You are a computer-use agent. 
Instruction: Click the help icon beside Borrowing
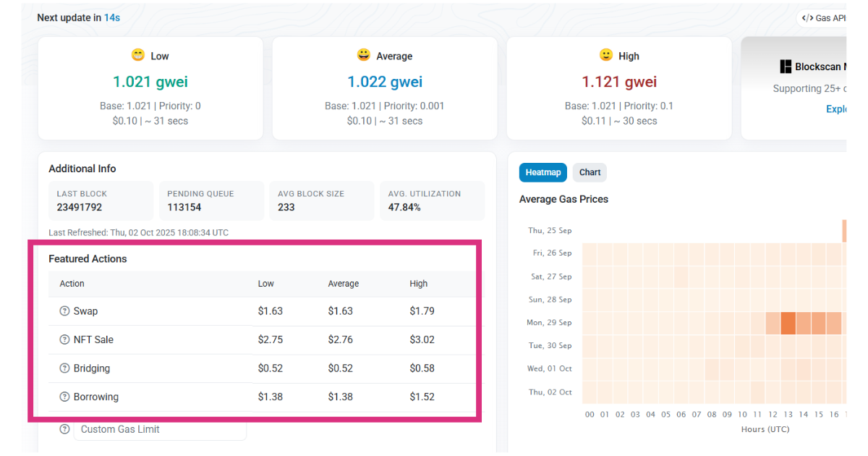[64, 397]
